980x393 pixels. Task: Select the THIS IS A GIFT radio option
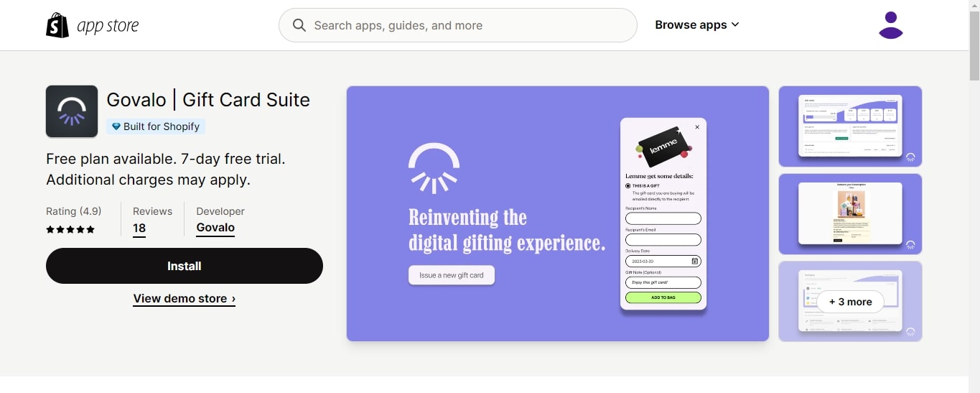tap(628, 185)
